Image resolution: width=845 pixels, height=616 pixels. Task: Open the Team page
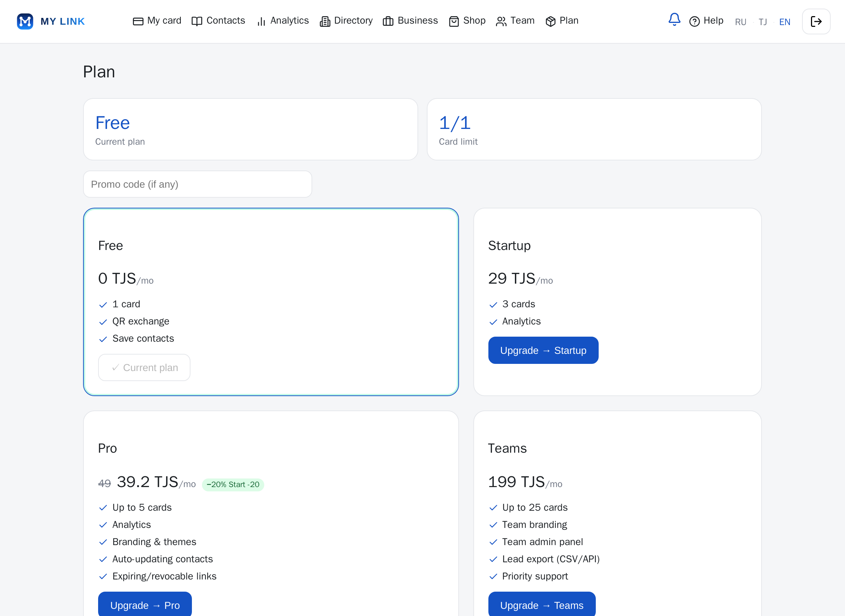[515, 21]
